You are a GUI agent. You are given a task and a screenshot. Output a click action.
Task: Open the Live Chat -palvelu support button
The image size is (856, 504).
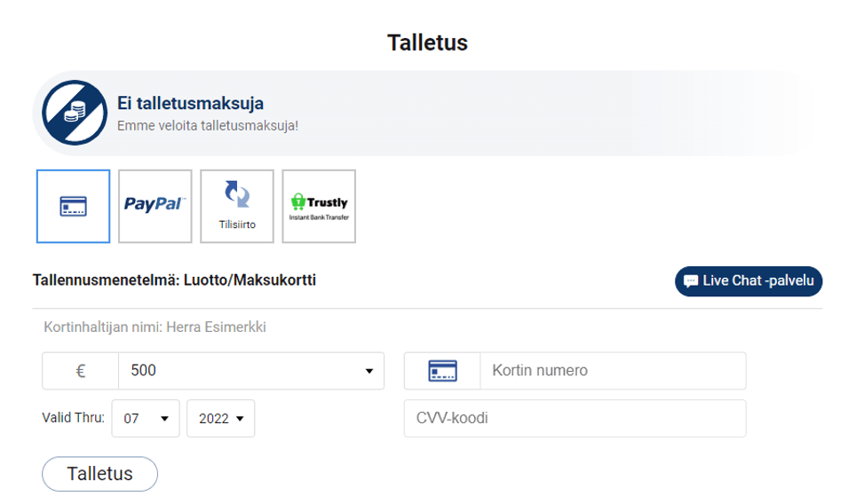click(x=749, y=281)
